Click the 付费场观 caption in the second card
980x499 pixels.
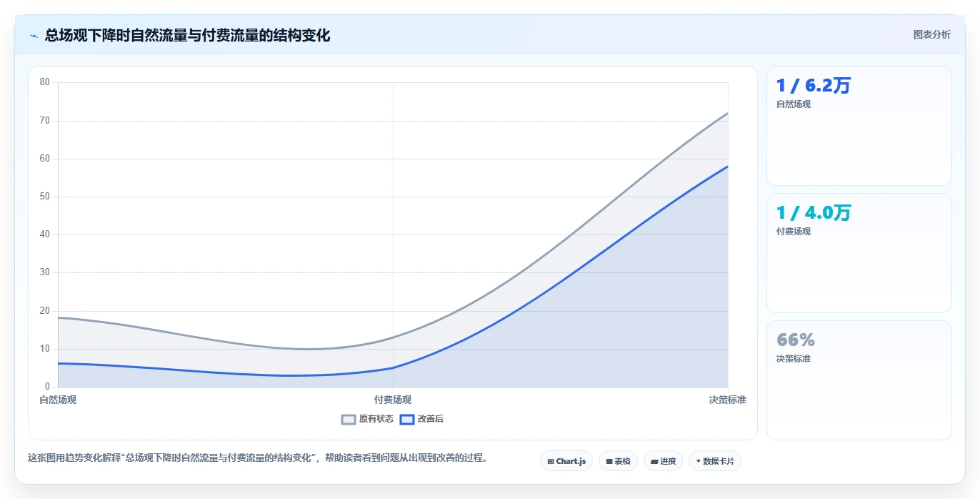coord(794,232)
